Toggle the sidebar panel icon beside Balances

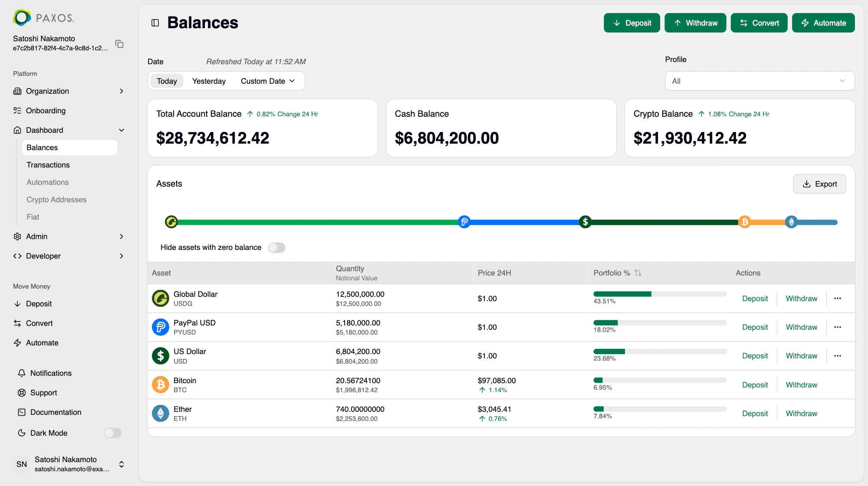coord(155,23)
